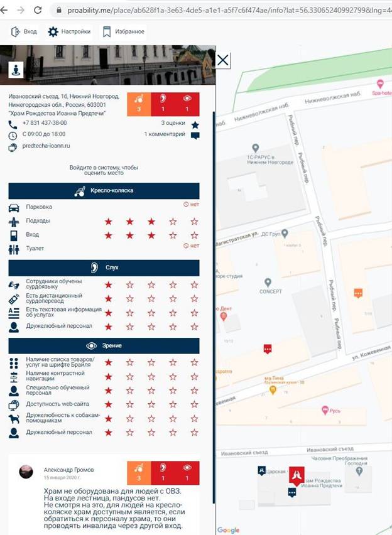Image resolution: width=392 pixels, height=535 pixels.
Task: Set third star for Есть дистанционный сурдоперевод
Action: [x=151, y=298]
